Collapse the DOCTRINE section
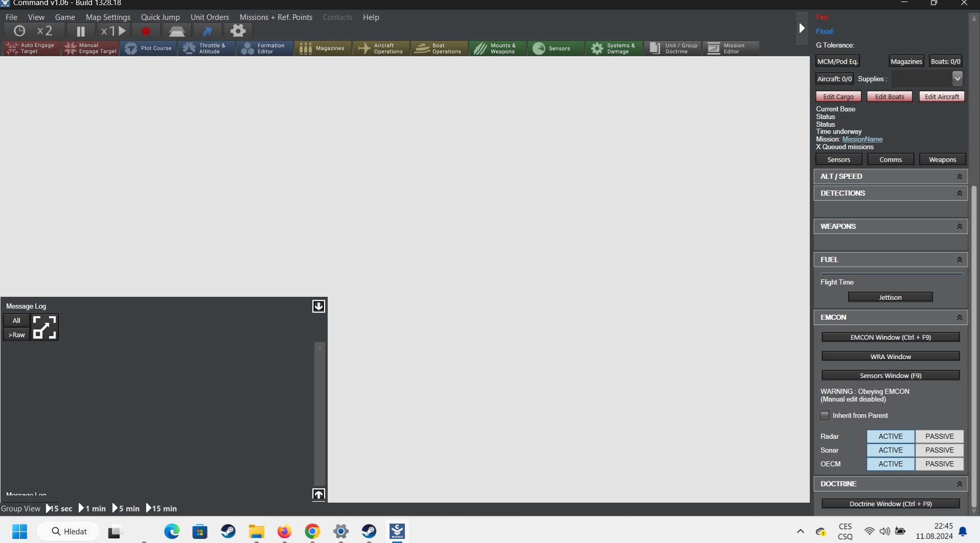The width and height of the screenshot is (980, 543). pos(960,484)
